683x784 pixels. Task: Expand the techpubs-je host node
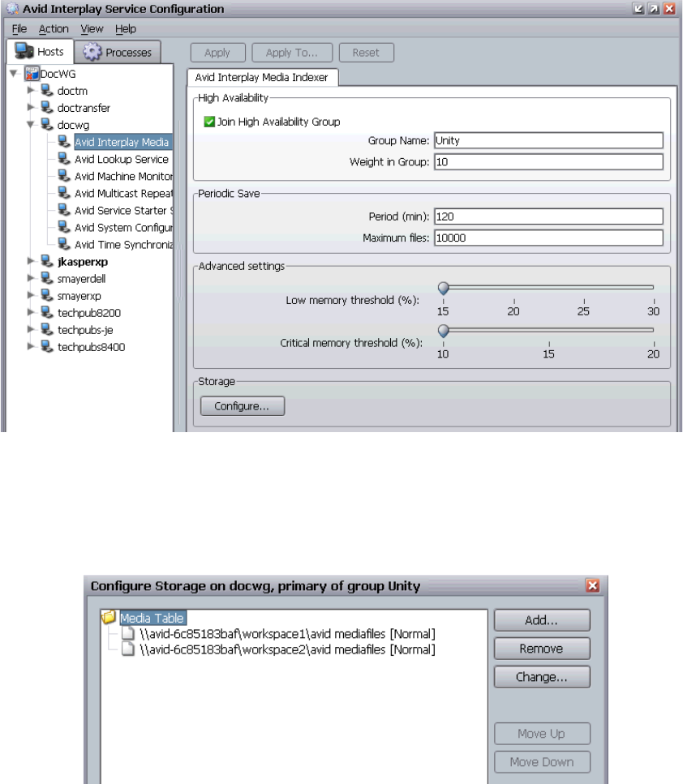pyautogui.click(x=31, y=329)
